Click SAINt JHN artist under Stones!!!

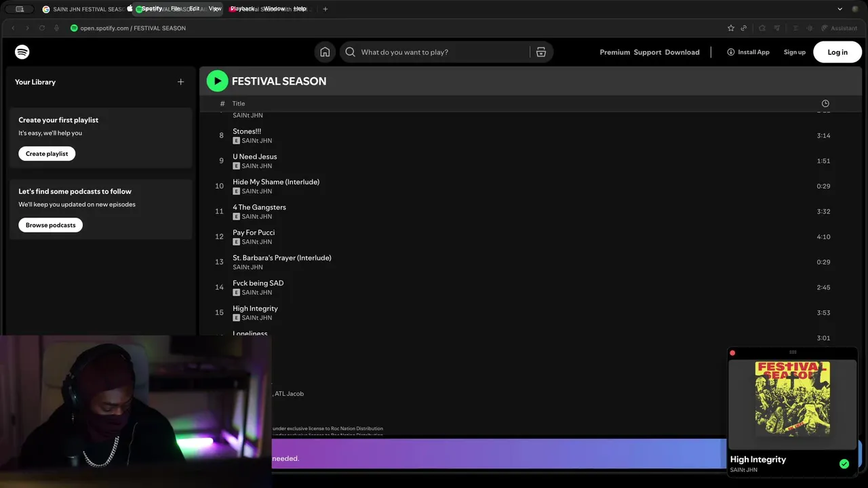pyautogui.click(x=257, y=141)
